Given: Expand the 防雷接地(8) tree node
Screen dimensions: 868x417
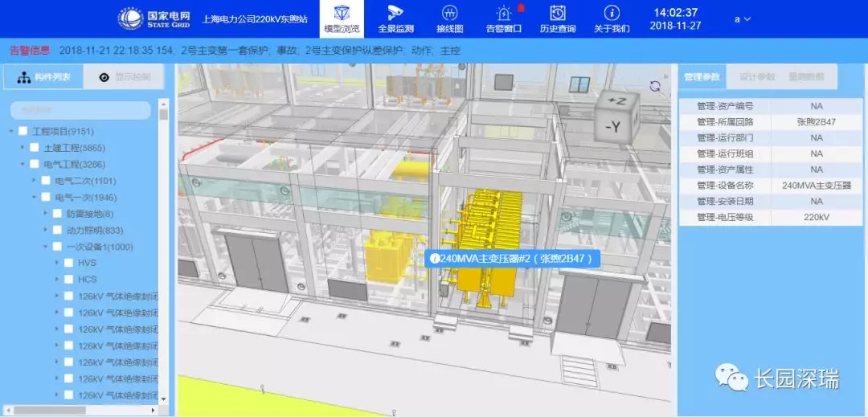Looking at the screenshot, I should (46, 214).
